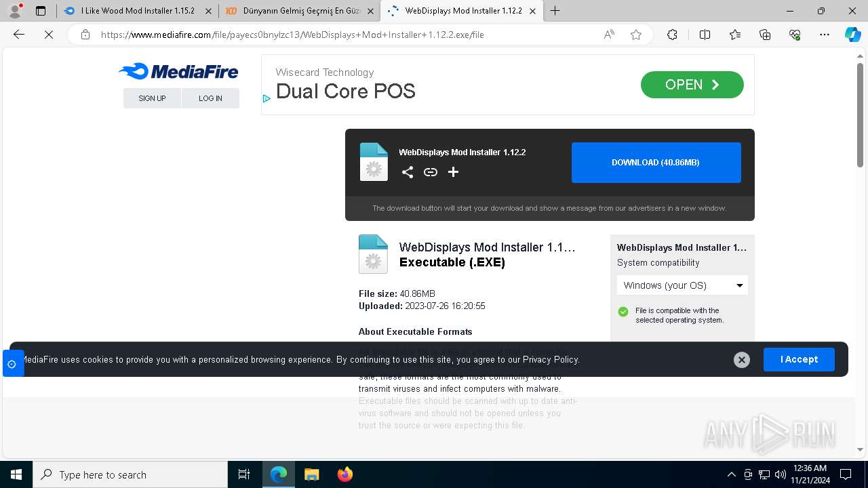Click the green compatibility checkmark icon

[x=623, y=312]
